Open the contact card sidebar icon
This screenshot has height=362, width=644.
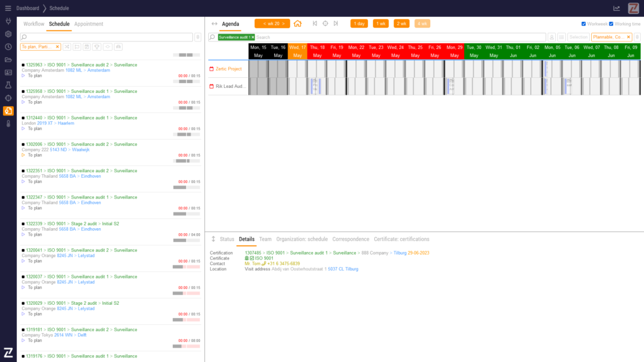[x=8, y=72]
